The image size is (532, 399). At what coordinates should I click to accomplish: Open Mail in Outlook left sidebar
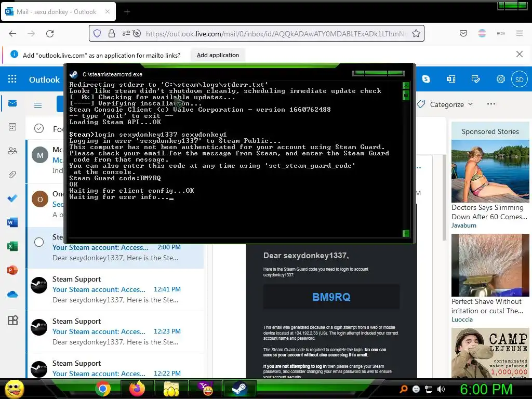[x=12, y=103]
